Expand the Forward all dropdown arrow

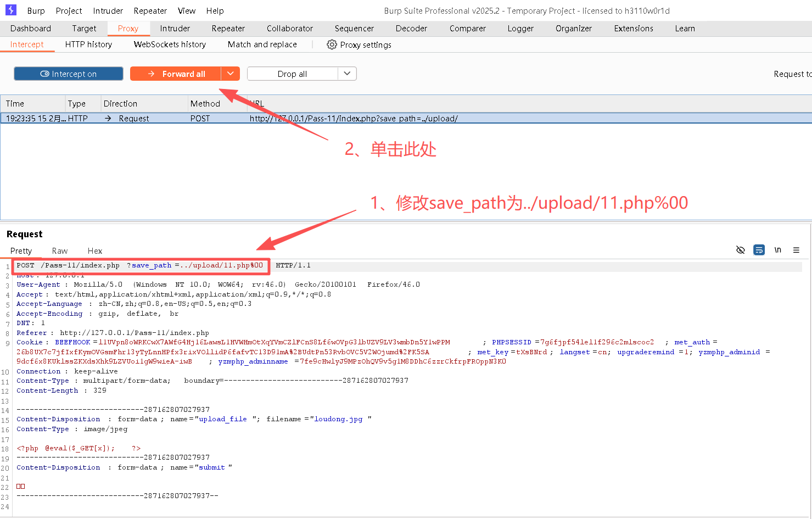(231, 74)
